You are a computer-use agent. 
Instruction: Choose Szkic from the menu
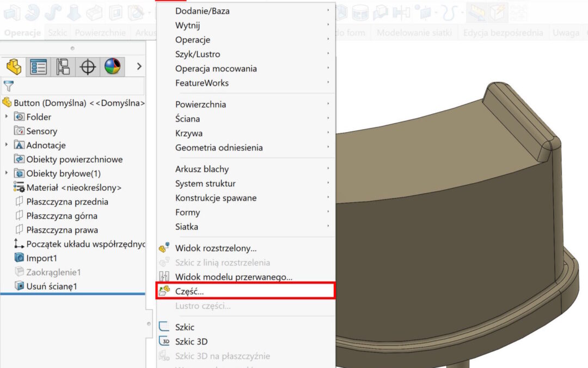tap(185, 327)
